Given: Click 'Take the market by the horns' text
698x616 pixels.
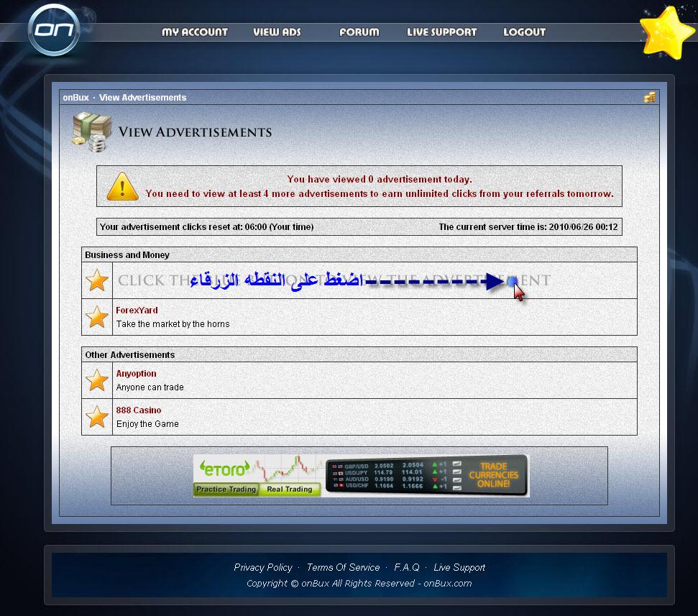Looking at the screenshot, I should click(173, 324).
